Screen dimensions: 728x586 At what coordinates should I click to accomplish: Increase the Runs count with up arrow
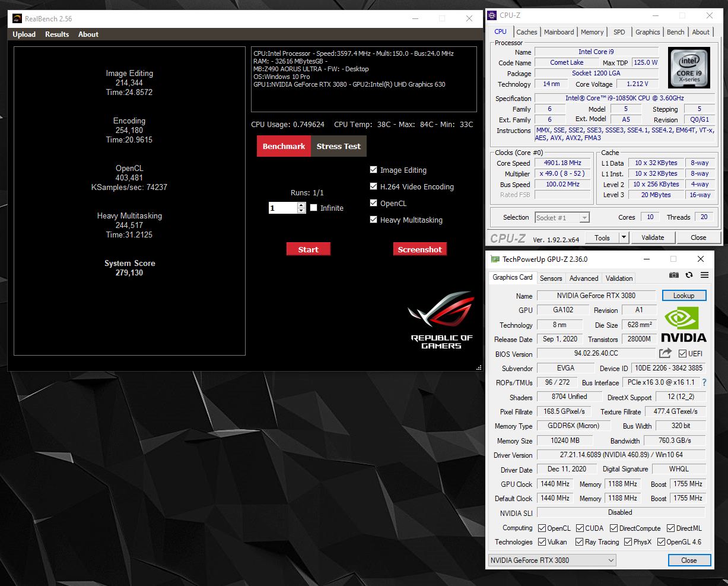301,205
